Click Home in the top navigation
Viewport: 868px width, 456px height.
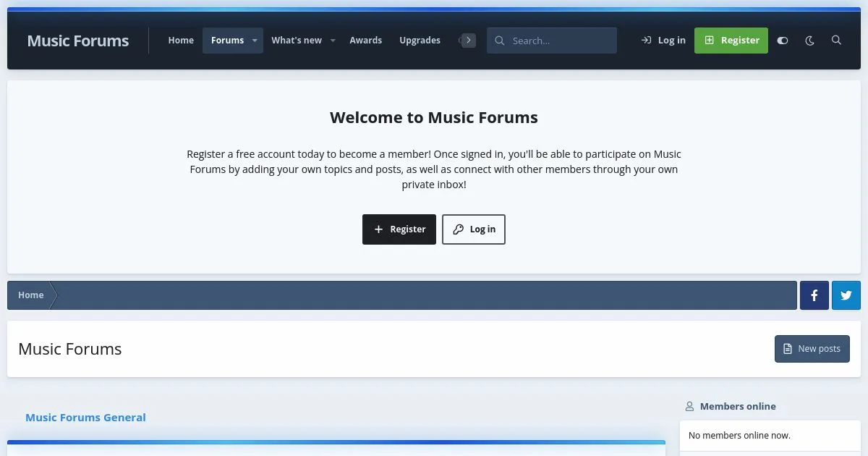[x=181, y=41]
